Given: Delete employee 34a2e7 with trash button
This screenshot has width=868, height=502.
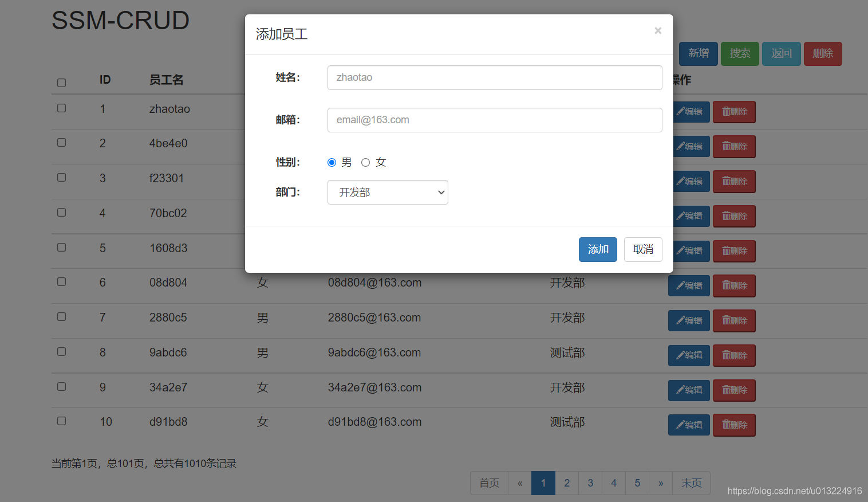Looking at the screenshot, I should pos(734,390).
